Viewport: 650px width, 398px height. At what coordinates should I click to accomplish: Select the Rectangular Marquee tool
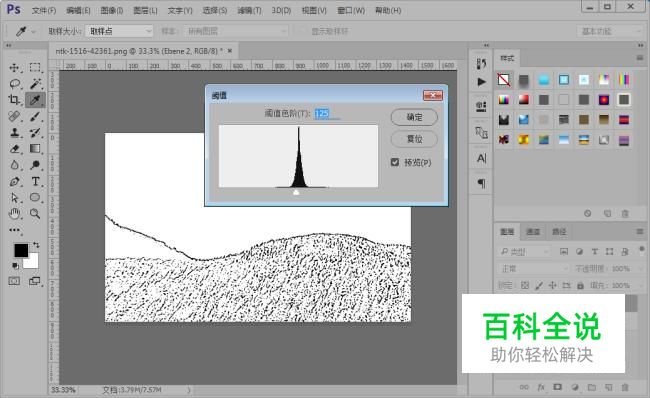point(35,68)
